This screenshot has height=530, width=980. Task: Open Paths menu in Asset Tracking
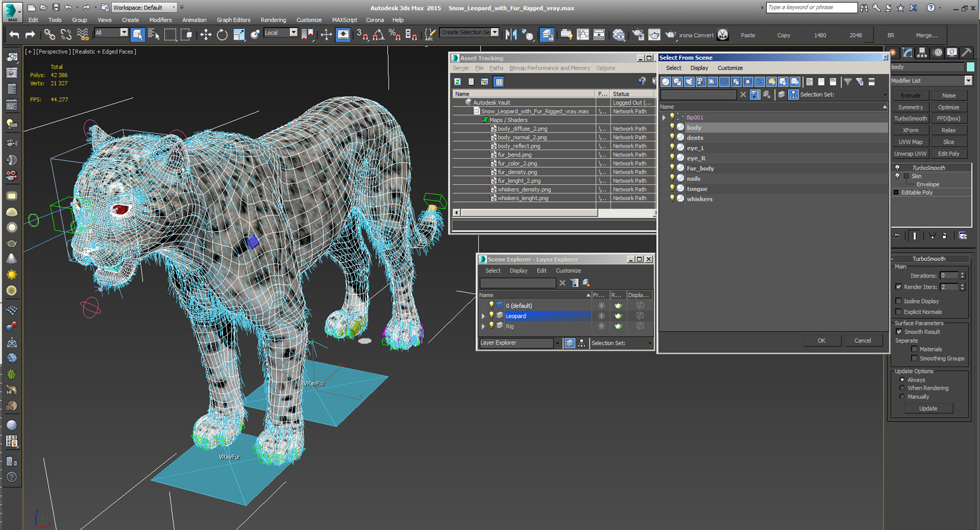click(x=497, y=68)
